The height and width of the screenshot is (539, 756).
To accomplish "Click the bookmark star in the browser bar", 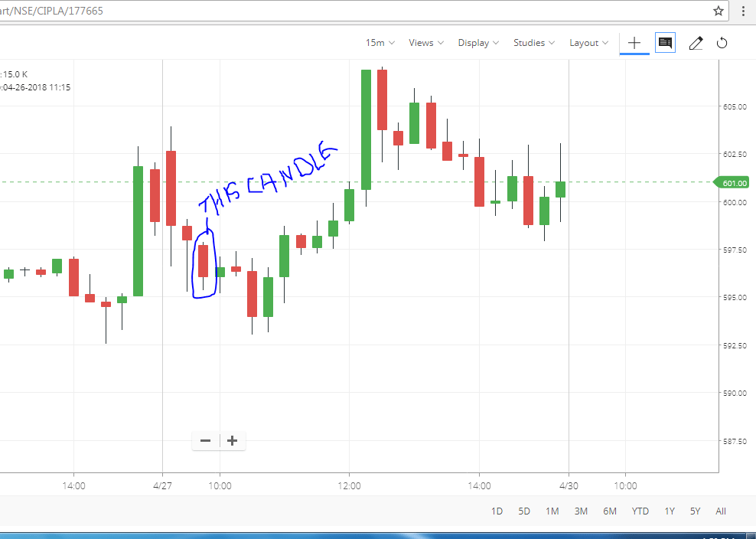I will pyautogui.click(x=719, y=11).
